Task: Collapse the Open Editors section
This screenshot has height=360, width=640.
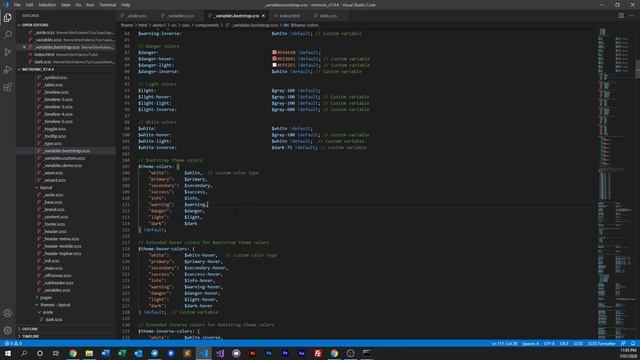Action: tap(36, 25)
